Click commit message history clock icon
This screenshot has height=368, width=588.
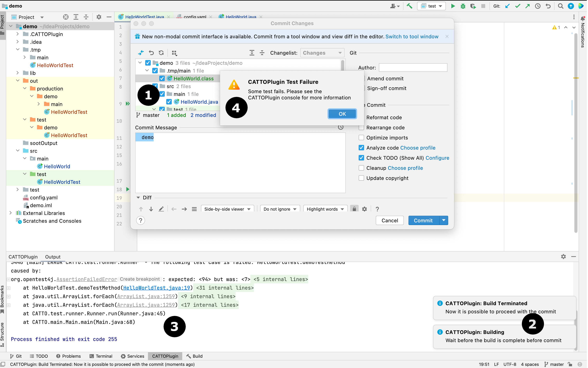click(x=341, y=127)
